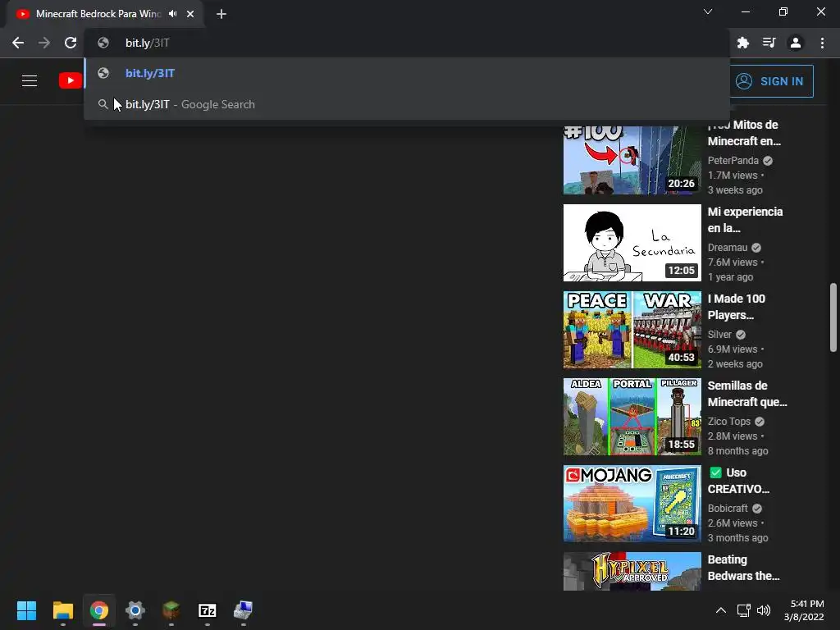The width and height of the screenshot is (840, 630).
Task: Open the Chrome three-dot menu
Action: [x=822, y=43]
